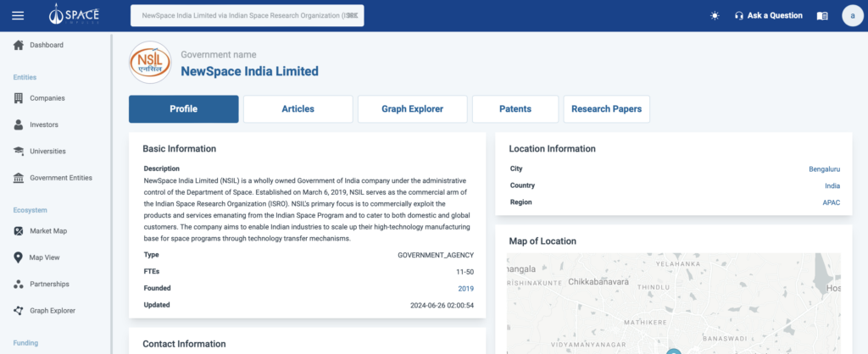The height and width of the screenshot is (354, 868).
Task: Open Graph Explorer in the sidebar
Action: [x=53, y=310]
